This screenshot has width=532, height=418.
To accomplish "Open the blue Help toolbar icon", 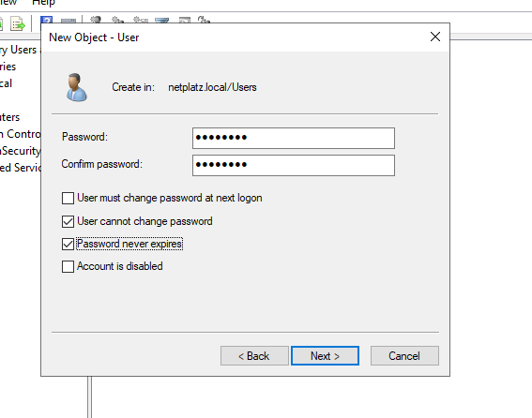I will [x=47, y=20].
